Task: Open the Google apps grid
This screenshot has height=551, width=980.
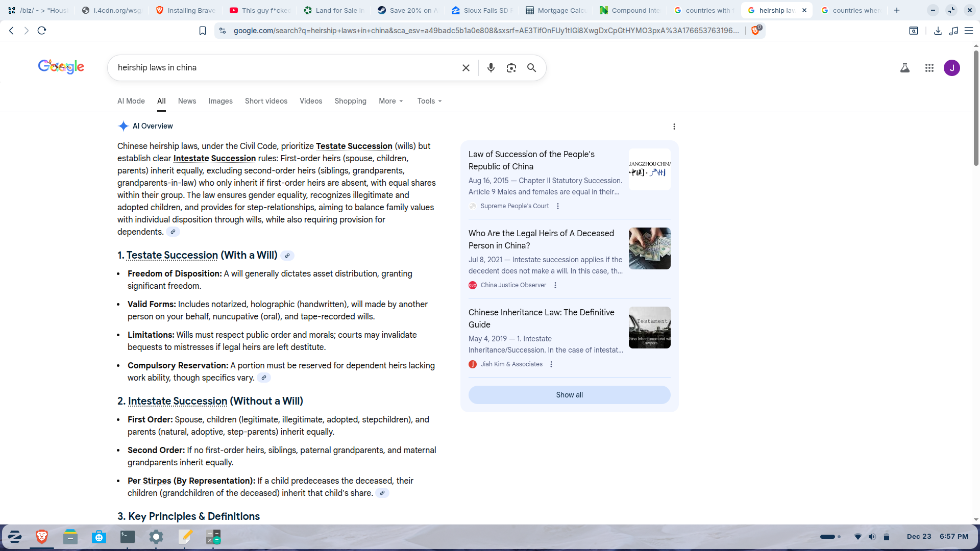Action: point(929,68)
